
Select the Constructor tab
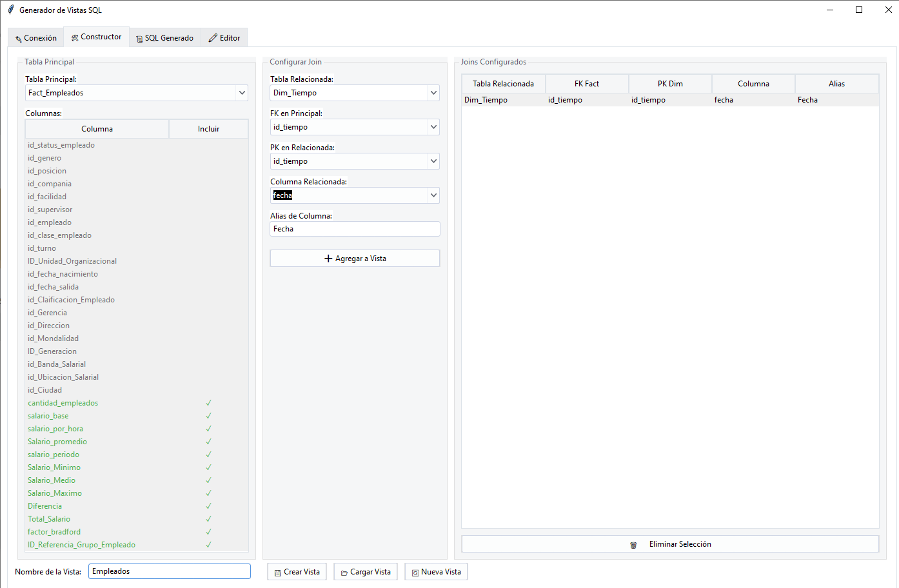96,37
